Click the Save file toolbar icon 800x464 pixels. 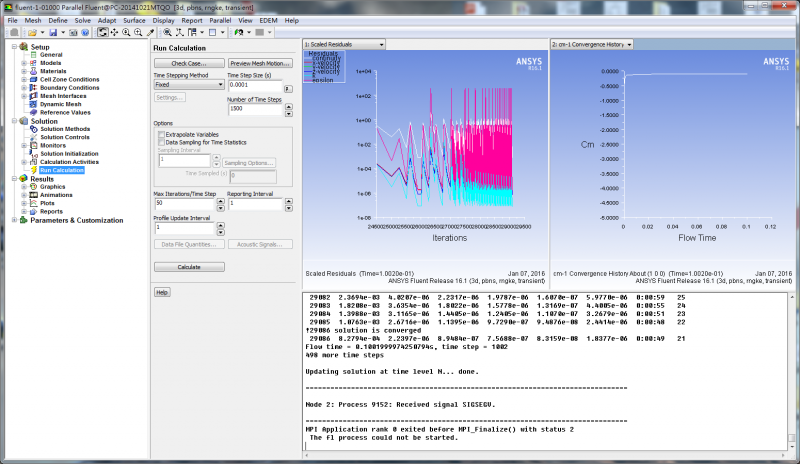pos(52,32)
